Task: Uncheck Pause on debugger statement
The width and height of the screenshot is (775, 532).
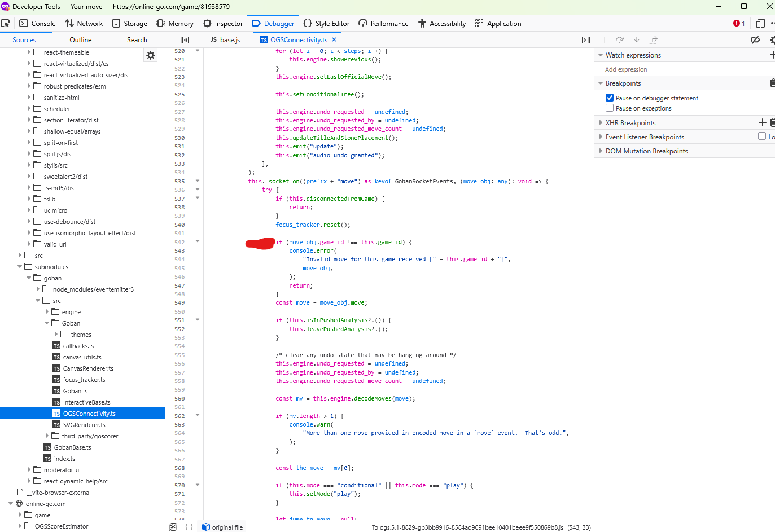Action: pyautogui.click(x=610, y=98)
